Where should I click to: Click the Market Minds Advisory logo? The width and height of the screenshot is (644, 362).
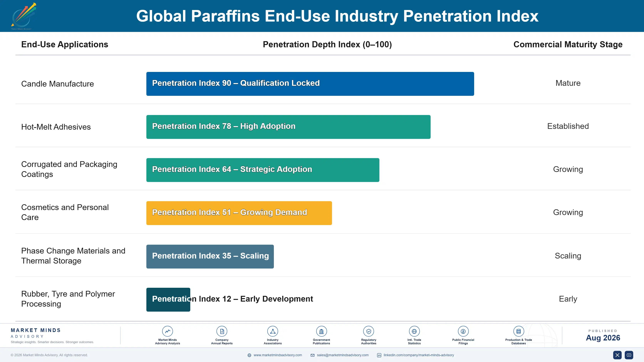[x=24, y=16]
